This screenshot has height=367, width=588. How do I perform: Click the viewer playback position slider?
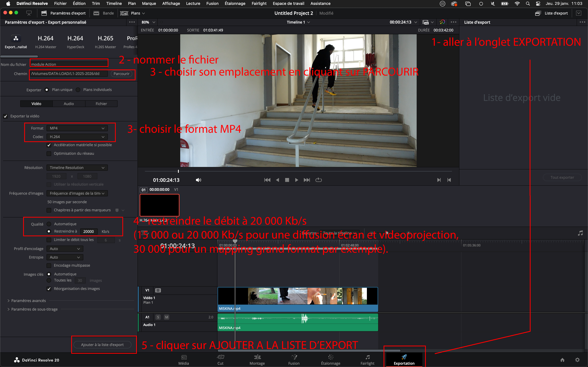178,171
